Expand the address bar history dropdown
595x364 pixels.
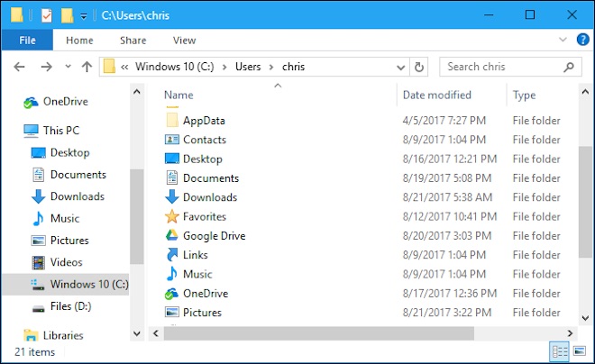coord(400,67)
